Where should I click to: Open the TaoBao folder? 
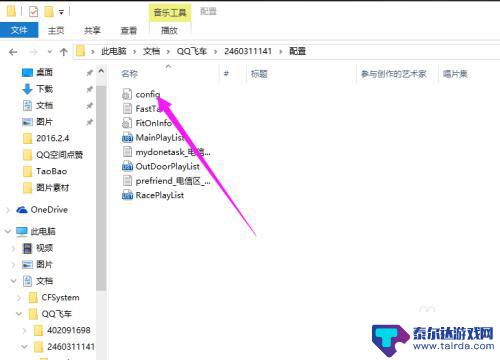[52, 171]
